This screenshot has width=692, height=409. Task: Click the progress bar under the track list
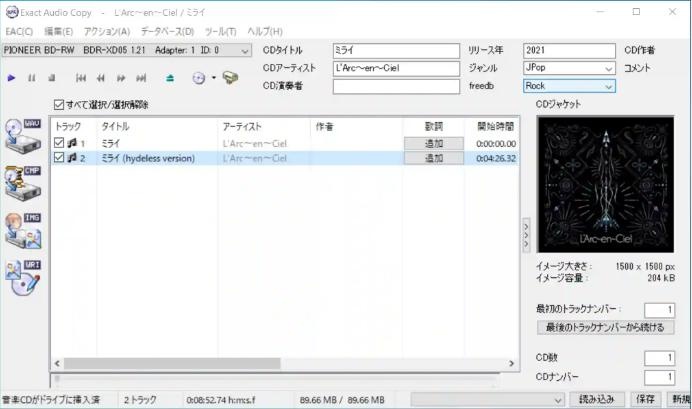[x=276, y=379]
